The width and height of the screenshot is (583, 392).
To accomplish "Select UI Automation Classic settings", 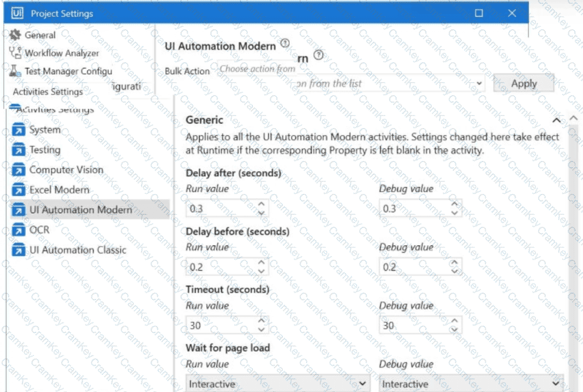I will pyautogui.click(x=78, y=250).
